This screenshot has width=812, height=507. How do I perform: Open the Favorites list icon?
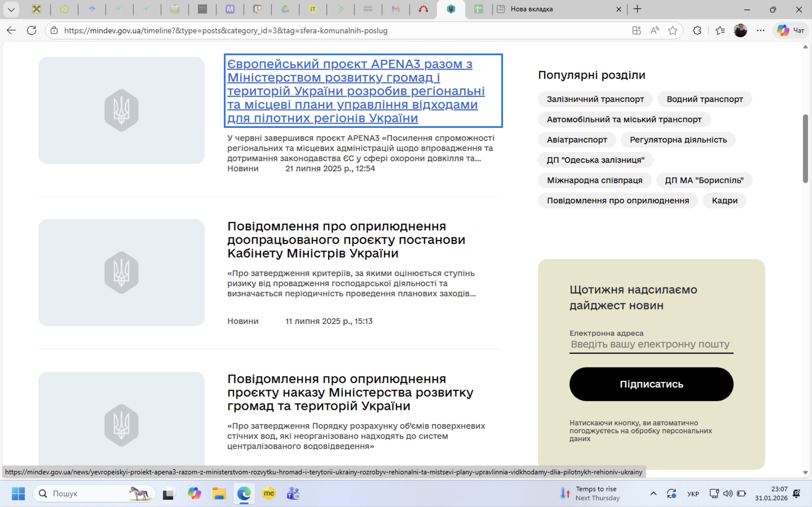tap(720, 30)
